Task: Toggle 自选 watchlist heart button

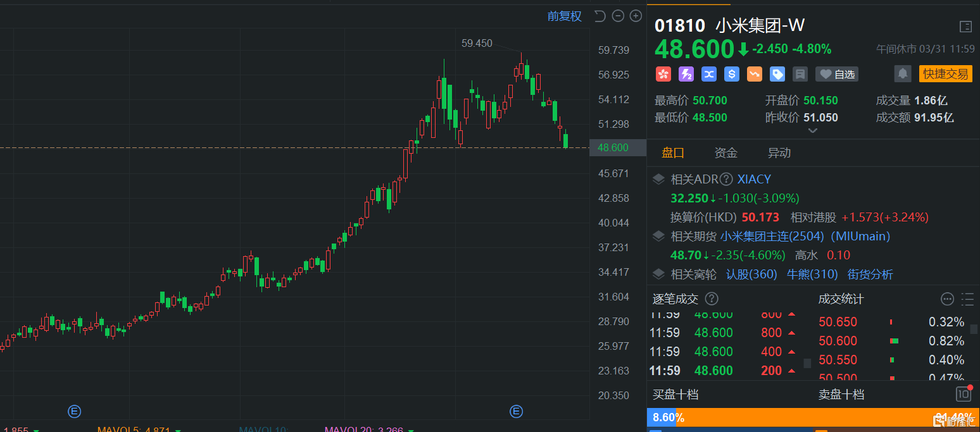Action: tap(836, 75)
